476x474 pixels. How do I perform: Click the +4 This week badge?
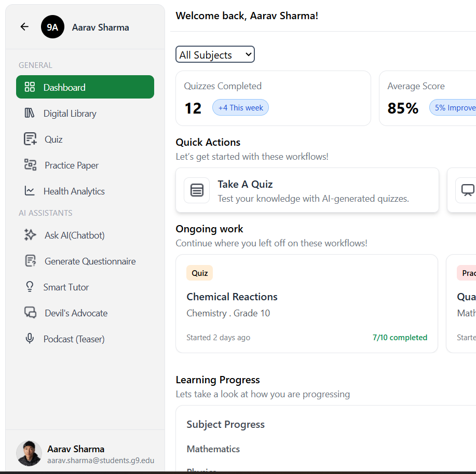point(240,108)
